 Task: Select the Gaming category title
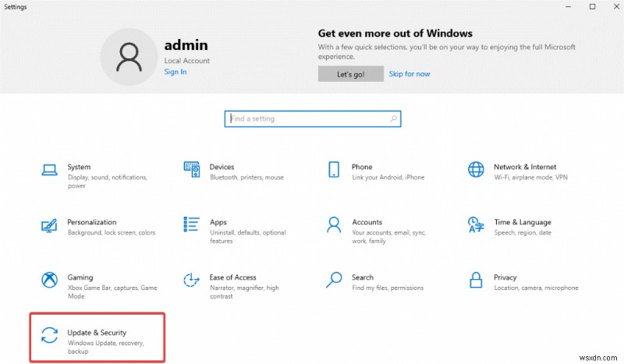click(x=80, y=277)
